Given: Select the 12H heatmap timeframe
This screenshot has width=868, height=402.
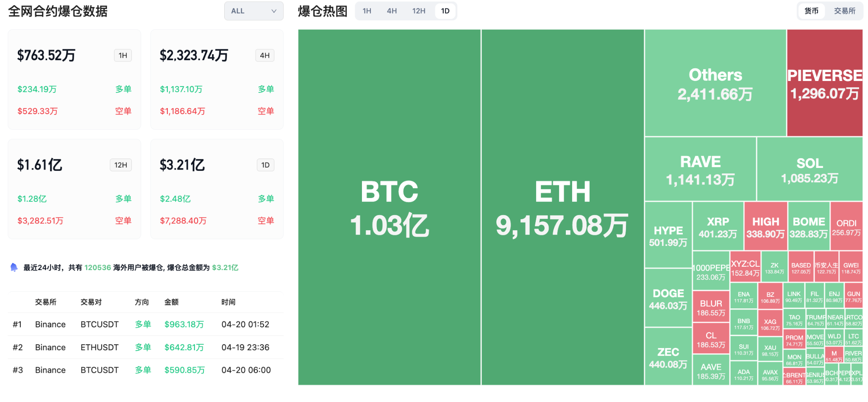Looking at the screenshot, I should click(x=419, y=11).
